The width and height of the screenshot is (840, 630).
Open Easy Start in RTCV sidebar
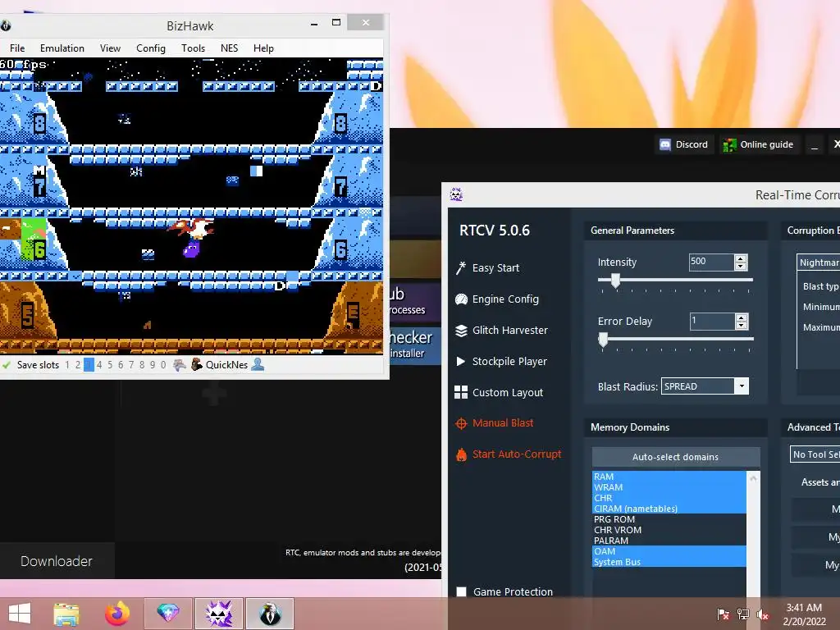(487, 268)
